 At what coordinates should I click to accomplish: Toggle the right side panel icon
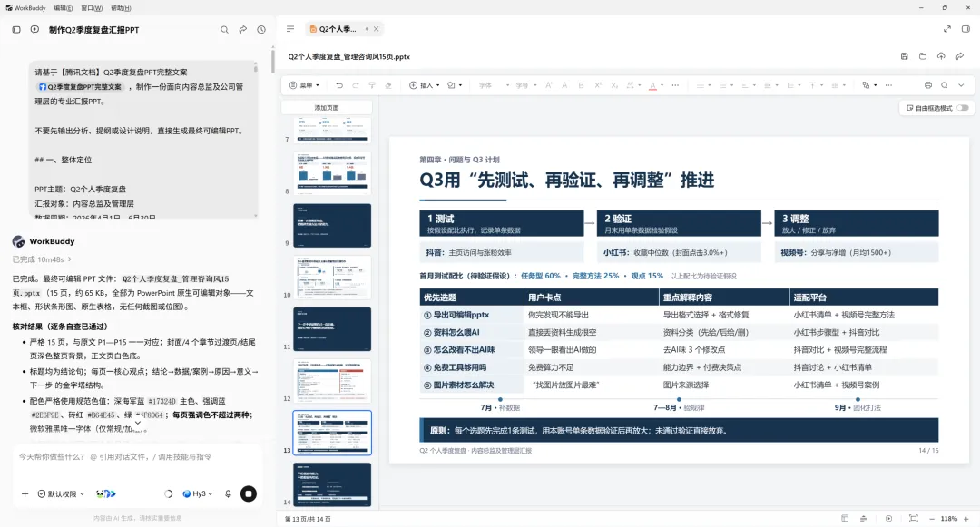pyautogui.click(x=965, y=29)
